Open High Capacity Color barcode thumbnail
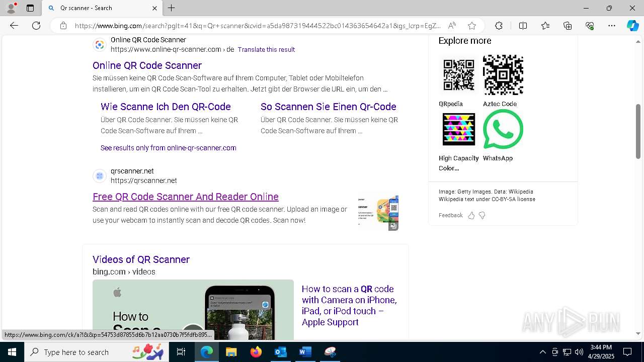Viewport: 644px width, 362px height. tap(458, 129)
